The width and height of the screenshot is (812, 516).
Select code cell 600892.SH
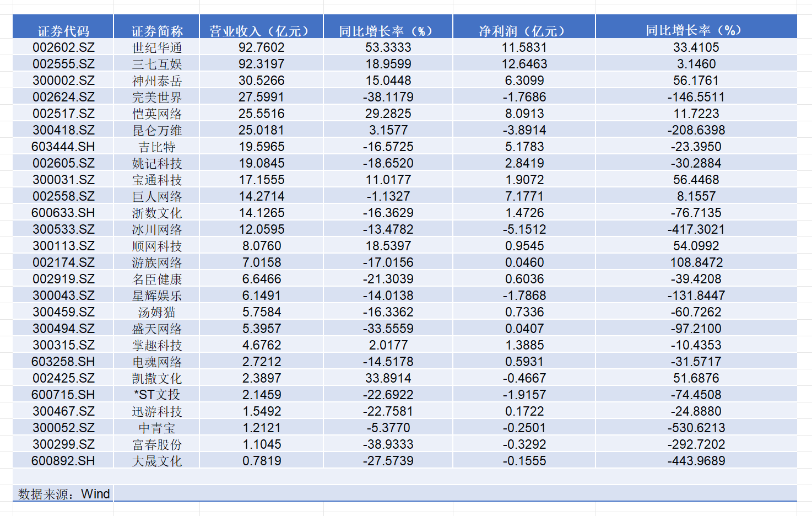pos(63,461)
